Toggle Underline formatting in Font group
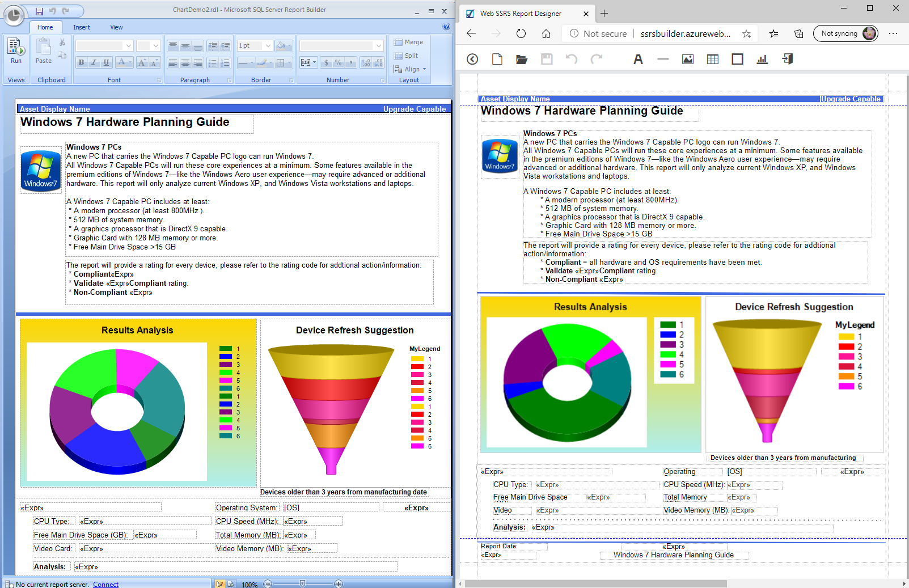909x588 pixels. click(106, 62)
